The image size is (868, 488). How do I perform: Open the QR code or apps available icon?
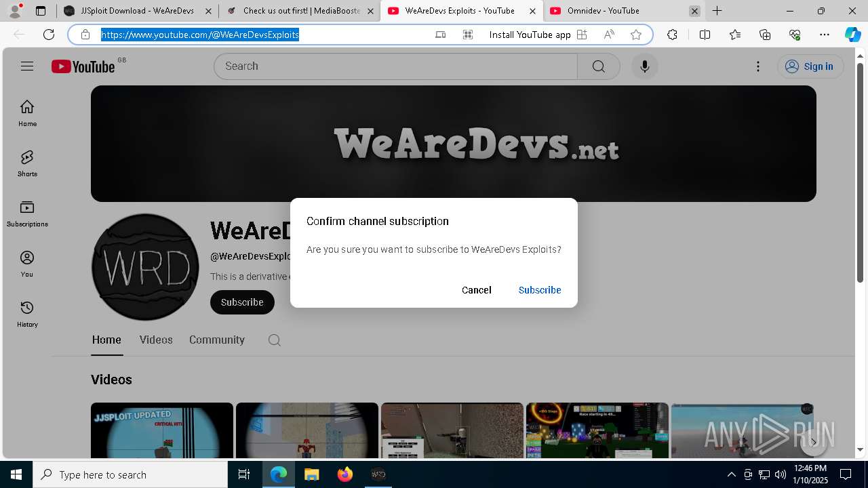pos(468,35)
